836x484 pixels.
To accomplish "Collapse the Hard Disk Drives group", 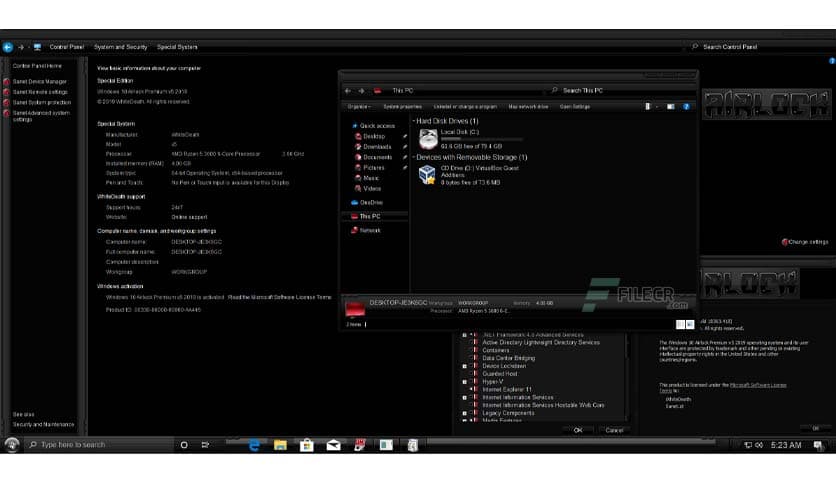I will pos(414,121).
